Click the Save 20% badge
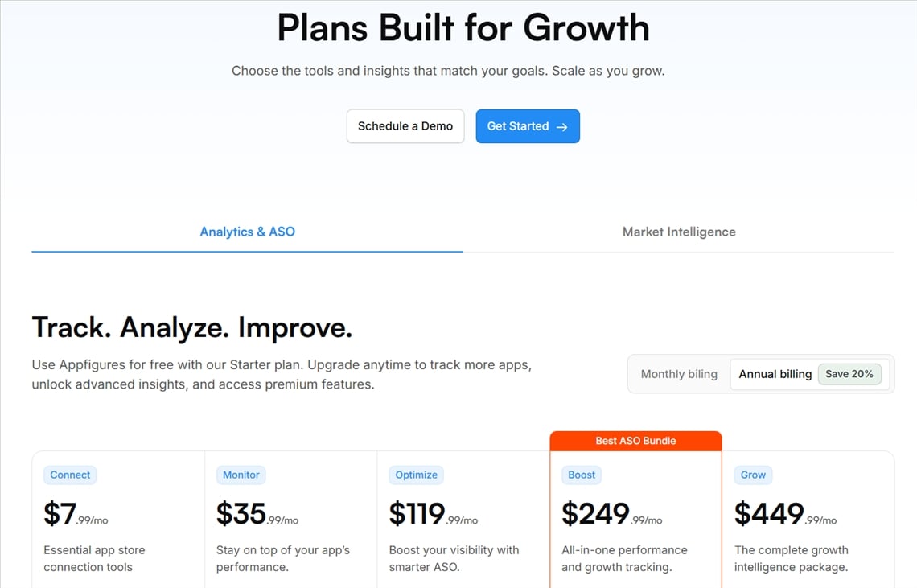Screen dimensions: 917x588 (849, 374)
